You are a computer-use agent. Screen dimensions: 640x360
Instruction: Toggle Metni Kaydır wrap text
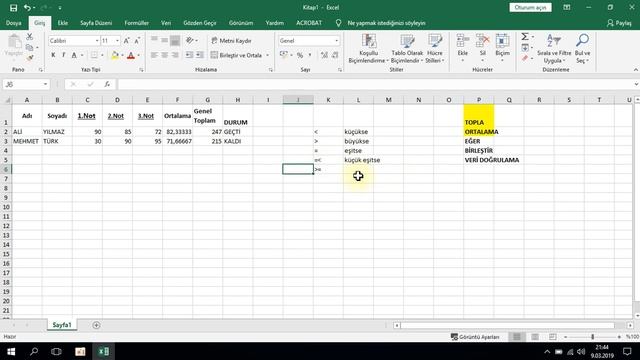point(231,41)
